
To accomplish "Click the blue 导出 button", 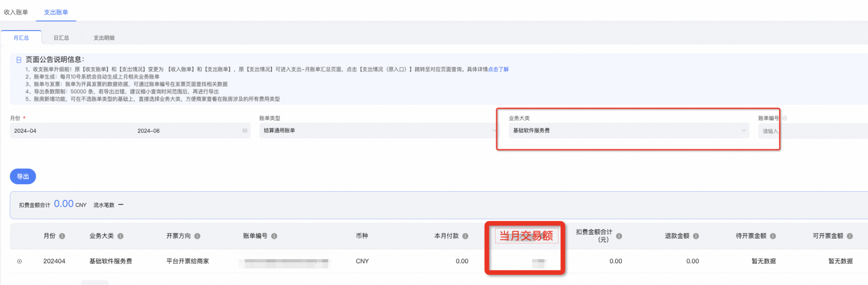I will (23, 176).
